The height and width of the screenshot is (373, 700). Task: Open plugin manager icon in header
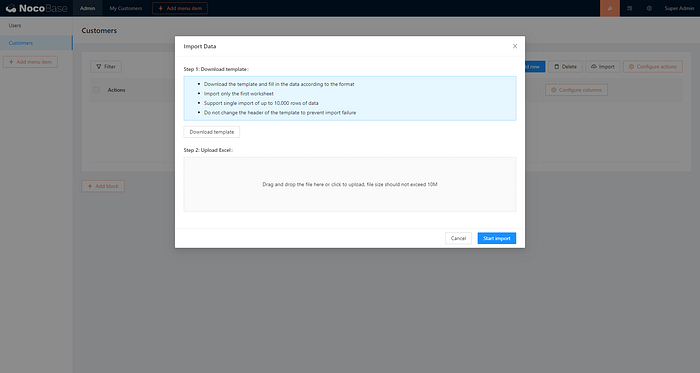[629, 8]
